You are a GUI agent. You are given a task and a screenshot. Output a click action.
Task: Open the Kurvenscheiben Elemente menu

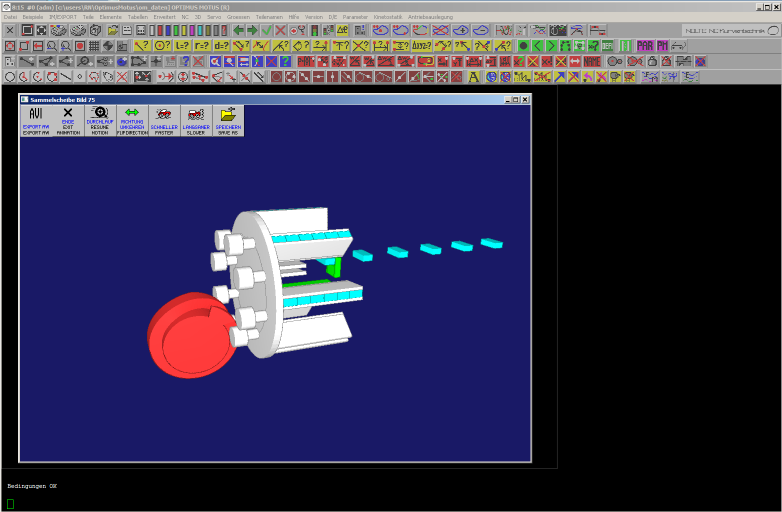click(x=110, y=17)
